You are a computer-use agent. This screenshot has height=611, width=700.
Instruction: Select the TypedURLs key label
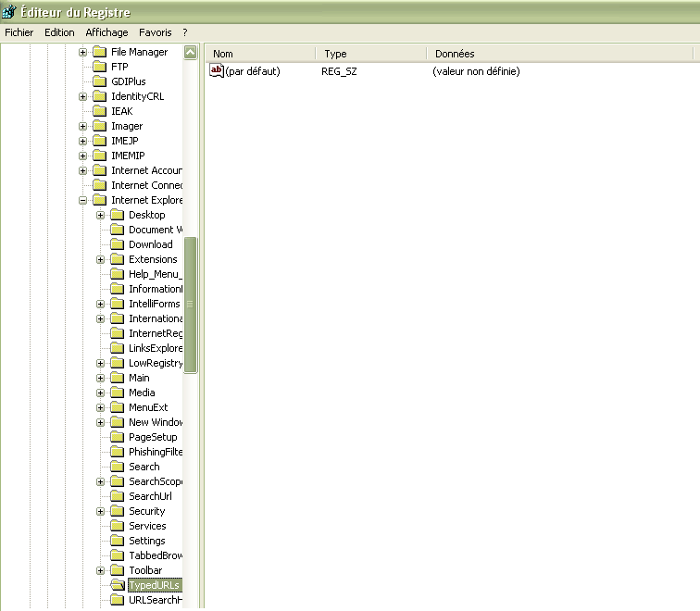[155, 585]
